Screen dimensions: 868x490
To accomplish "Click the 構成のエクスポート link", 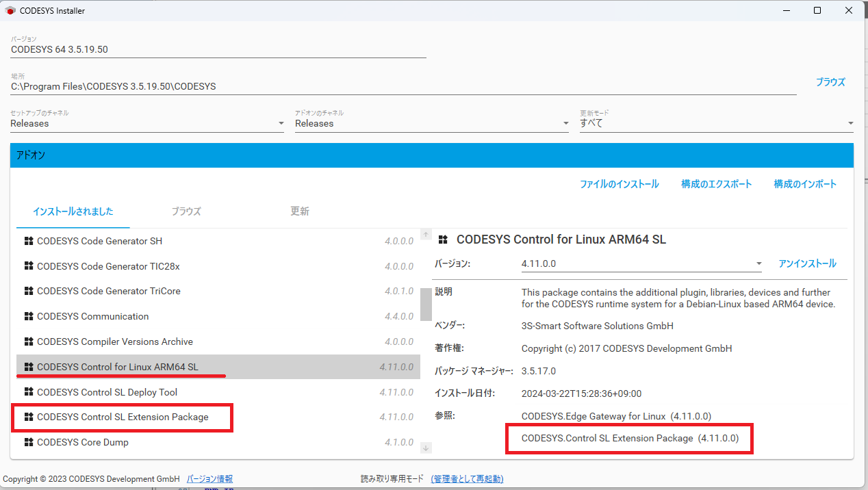I will pos(716,183).
